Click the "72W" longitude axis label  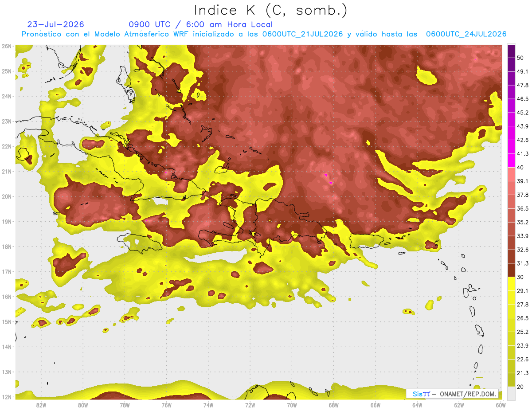[x=250, y=405]
